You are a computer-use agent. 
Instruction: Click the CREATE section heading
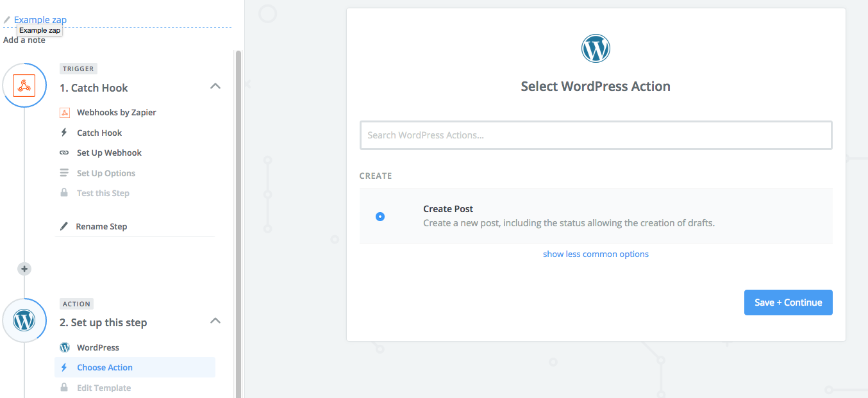pyautogui.click(x=376, y=176)
